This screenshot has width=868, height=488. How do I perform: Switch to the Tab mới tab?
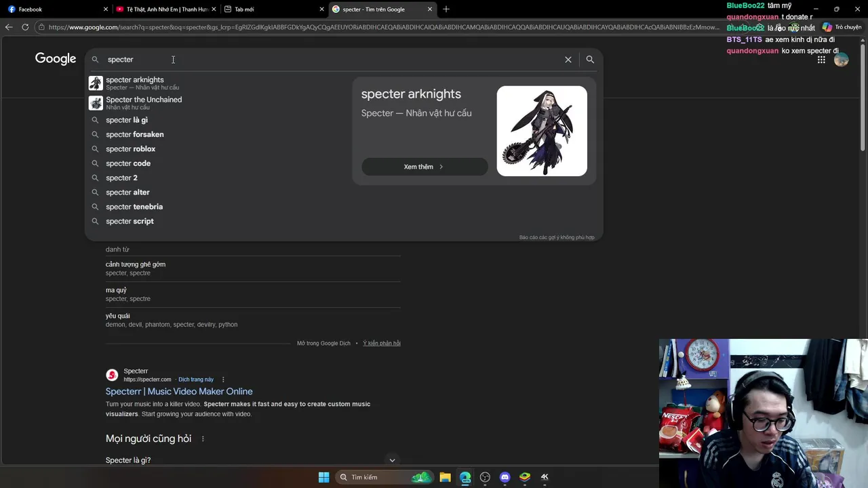pyautogui.click(x=274, y=9)
